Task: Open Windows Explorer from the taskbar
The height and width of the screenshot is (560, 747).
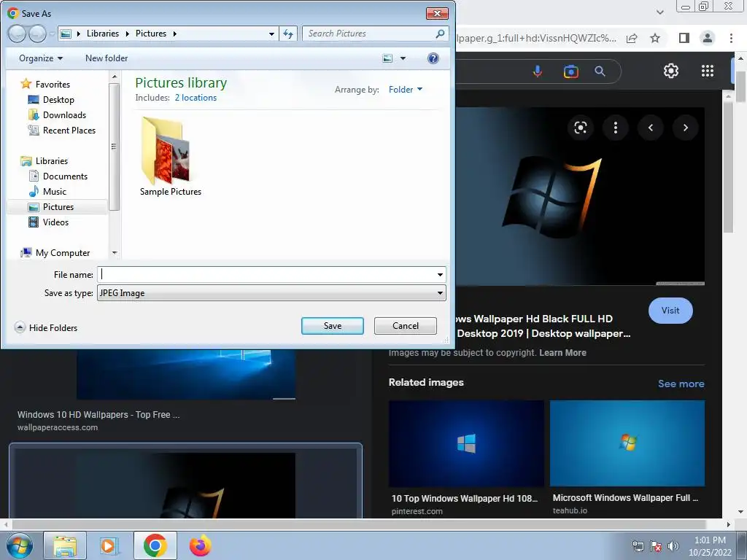Action: tap(65, 545)
